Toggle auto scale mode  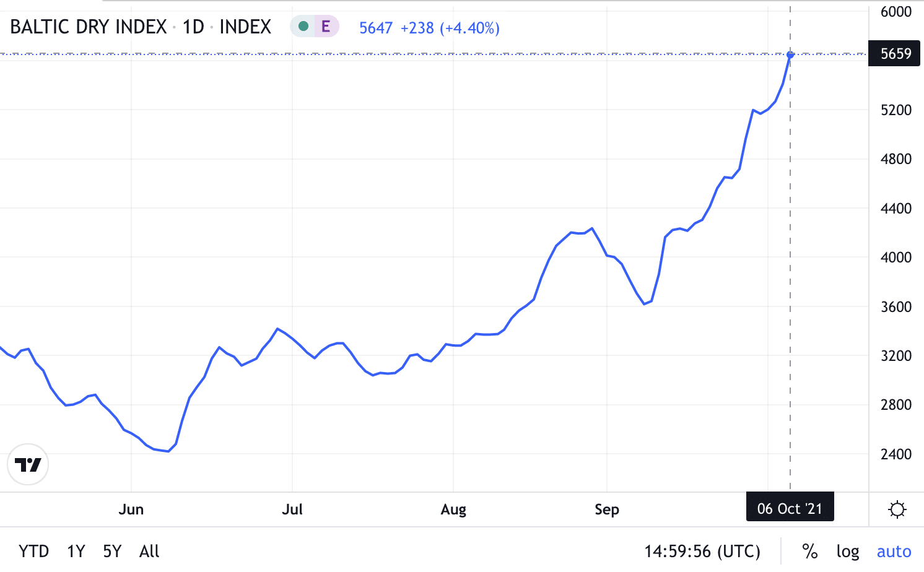pos(894,551)
